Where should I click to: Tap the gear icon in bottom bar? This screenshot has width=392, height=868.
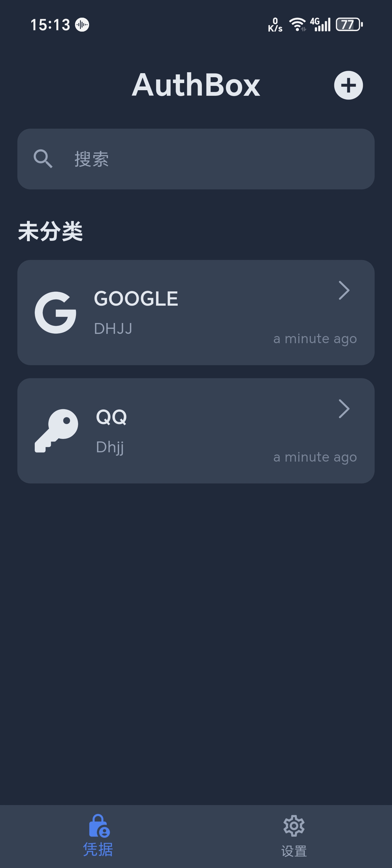coord(294,826)
